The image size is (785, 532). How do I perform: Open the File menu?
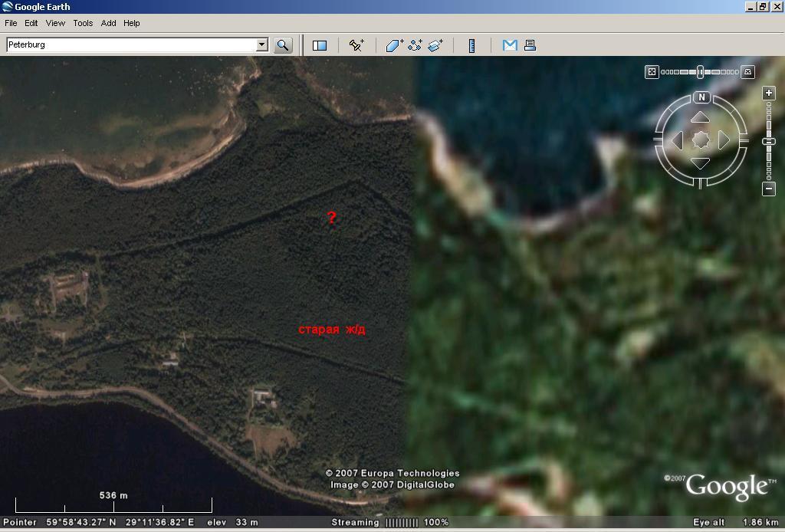[x=11, y=23]
